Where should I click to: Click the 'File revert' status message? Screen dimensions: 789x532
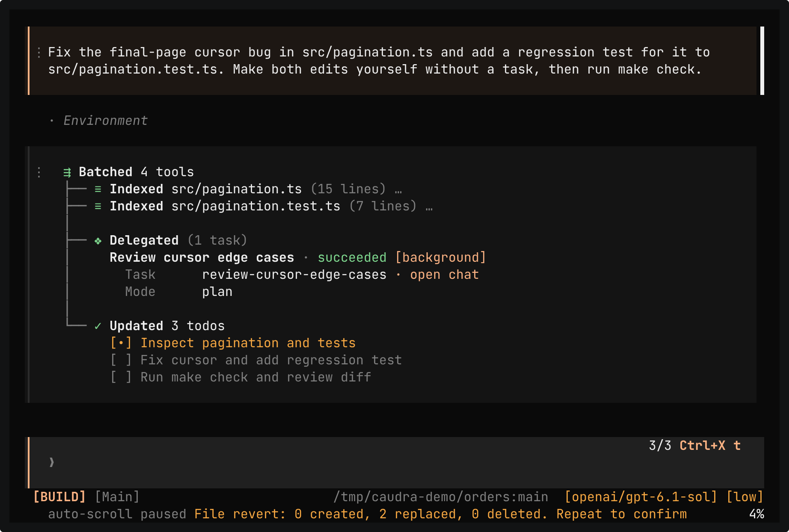tap(440, 514)
